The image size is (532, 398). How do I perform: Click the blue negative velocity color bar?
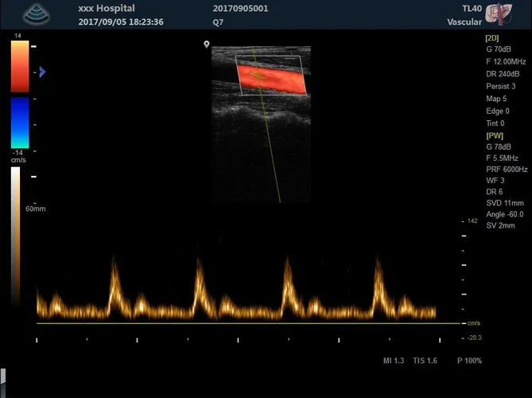coord(20,122)
